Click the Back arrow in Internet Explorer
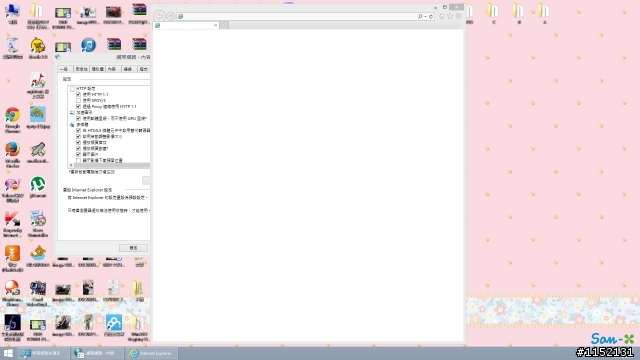Screen dimensions: 640x360 [x=159, y=16]
